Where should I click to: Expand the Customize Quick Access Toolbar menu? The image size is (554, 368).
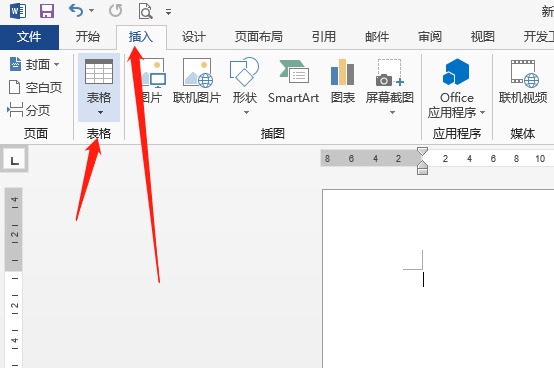pos(168,12)
